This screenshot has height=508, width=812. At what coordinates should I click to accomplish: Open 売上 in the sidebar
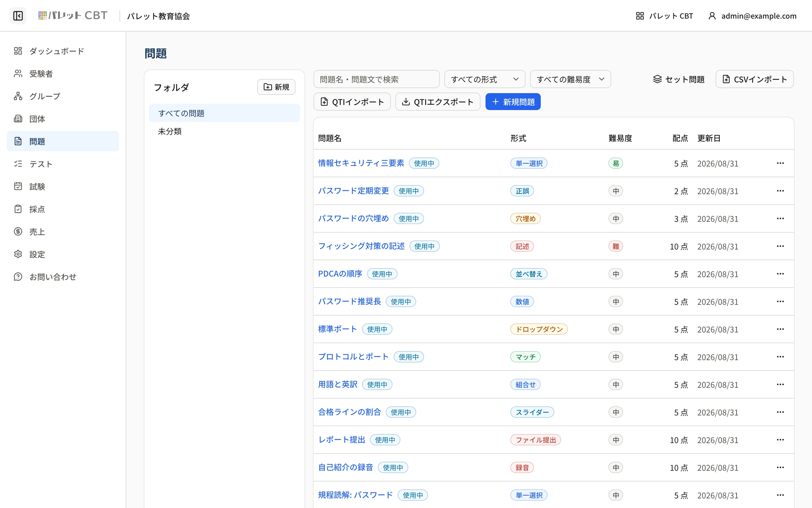[x=63, y=231]
